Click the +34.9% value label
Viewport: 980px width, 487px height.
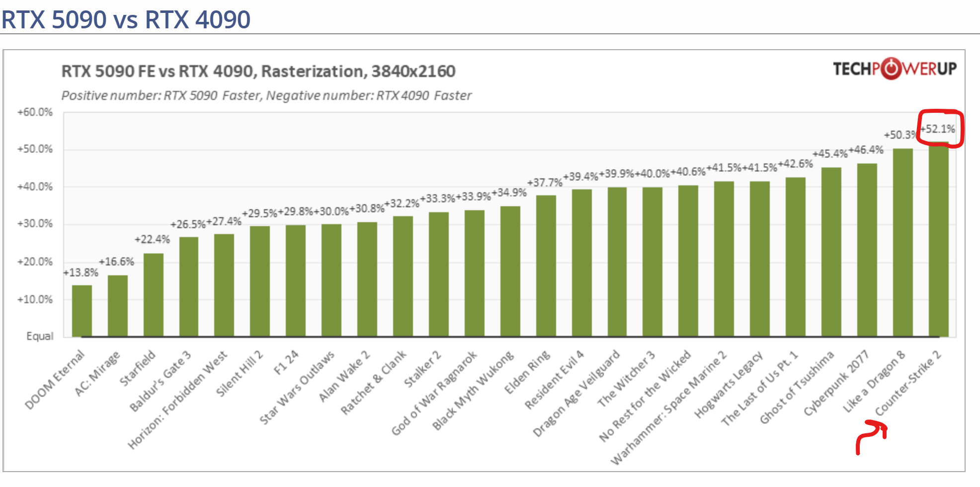(x=509, y=192)
